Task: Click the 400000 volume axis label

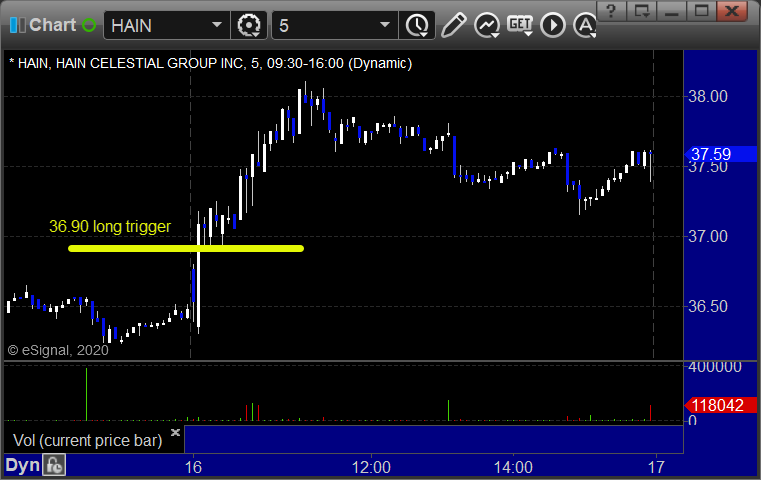Action: coord(715,367)
